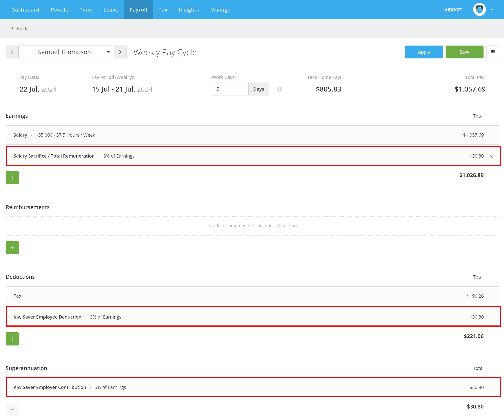Open the Support link

click(452, 9)
